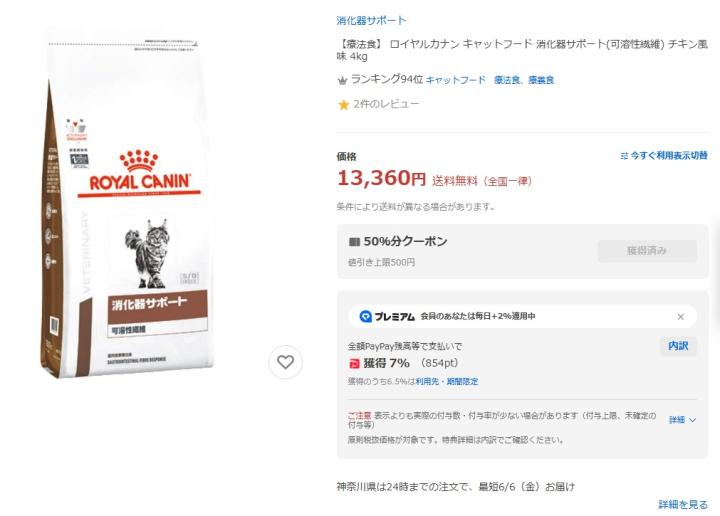Click the yellow review star icon
The width and height of the screenshot is (720, 516).
coord(343,105)
